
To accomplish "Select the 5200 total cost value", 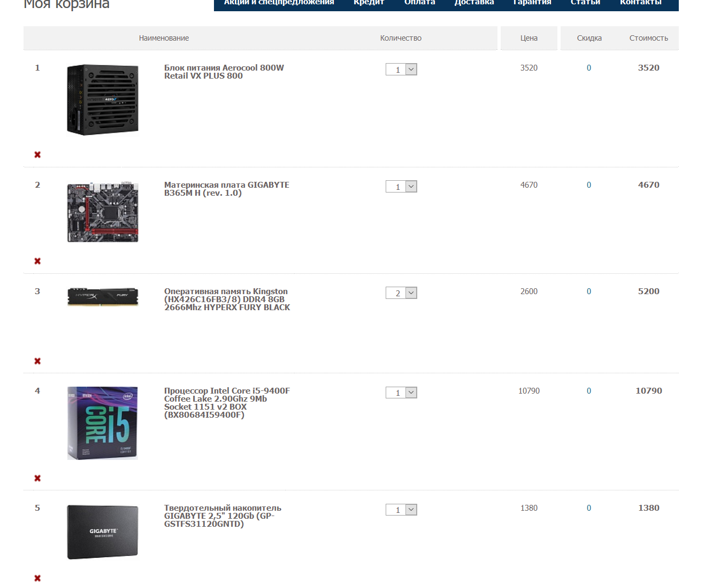I will pos(649,291).
